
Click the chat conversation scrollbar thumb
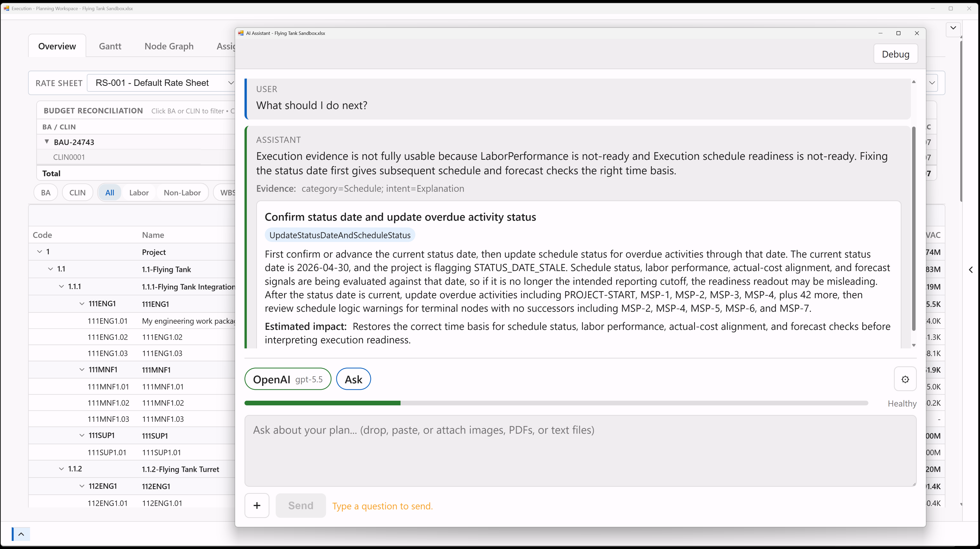[914, 228]
